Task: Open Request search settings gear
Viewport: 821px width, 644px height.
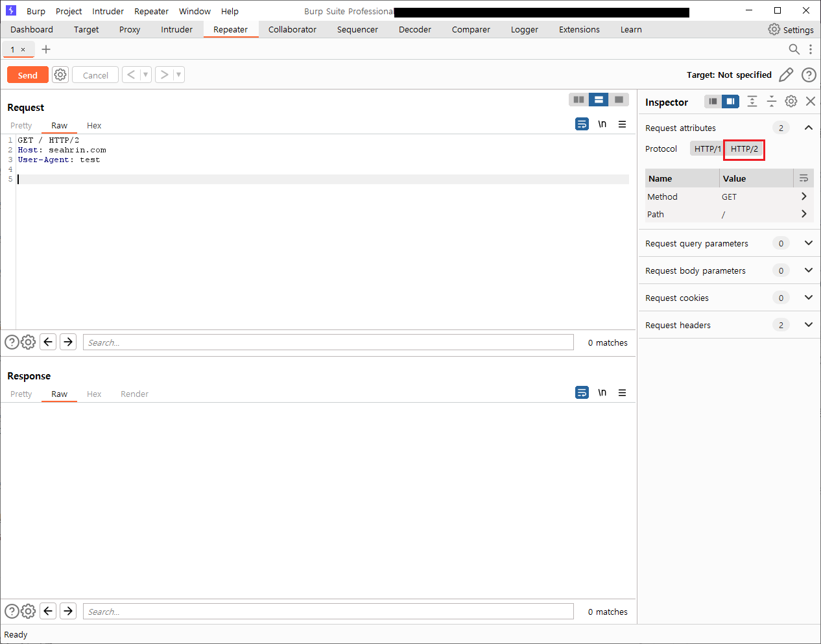Action: pyautogui.click(x=29, y=342)
